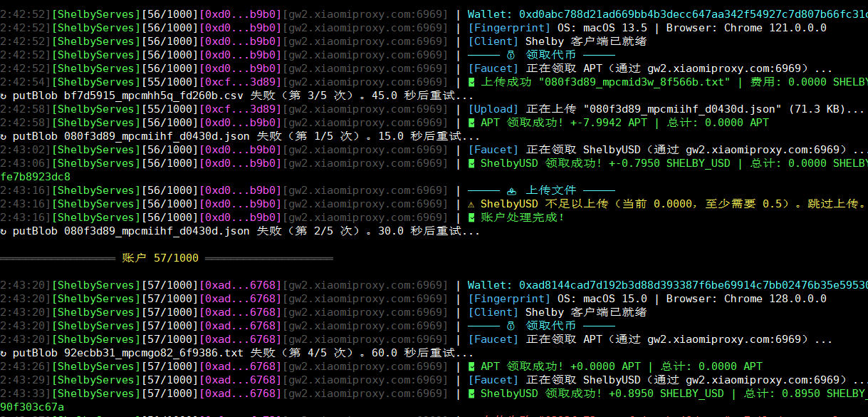Click the fingerprint line showing macOS 13.5
Screen dimensions: 868x417
point(647,28)
